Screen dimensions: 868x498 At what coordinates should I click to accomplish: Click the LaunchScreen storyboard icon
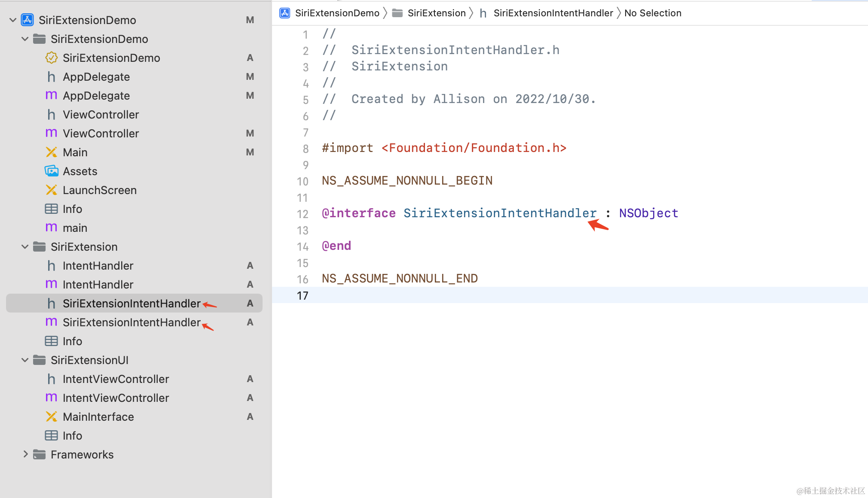(x=51, y=190)
